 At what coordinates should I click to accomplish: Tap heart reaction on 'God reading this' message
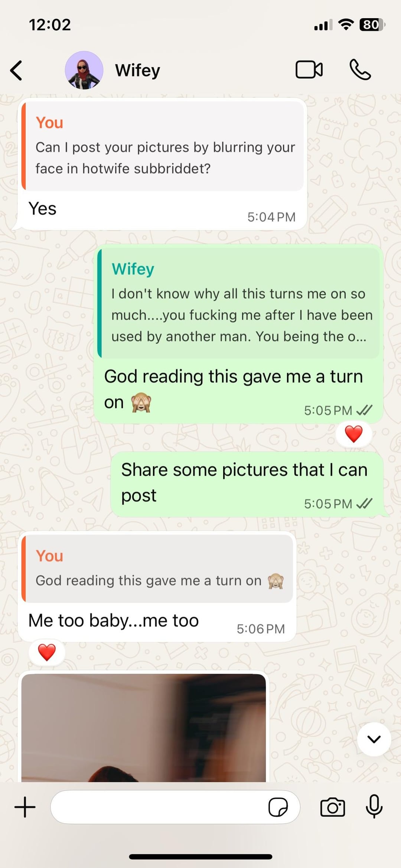pyautogui.click(x=353, y=434)
